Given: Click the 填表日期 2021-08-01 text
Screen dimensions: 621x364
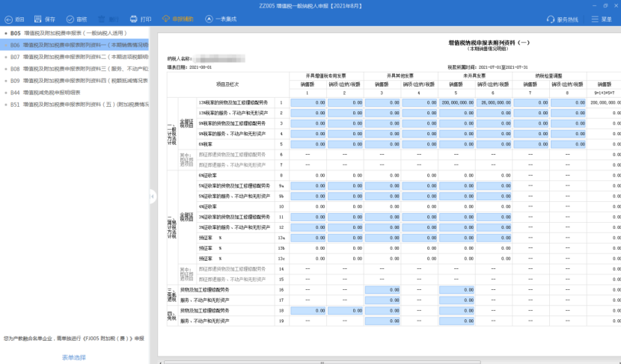Looking at the screenshot, I should (x=189, y=67).
